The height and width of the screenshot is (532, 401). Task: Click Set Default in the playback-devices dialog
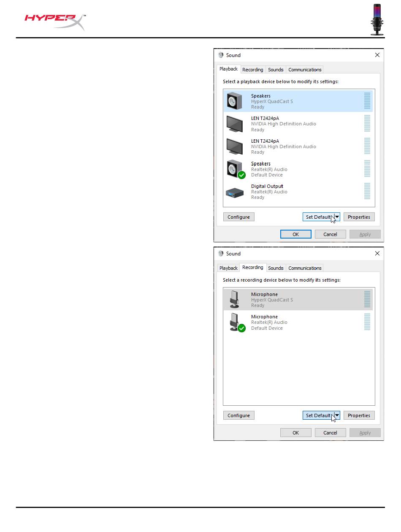point(318,217)
